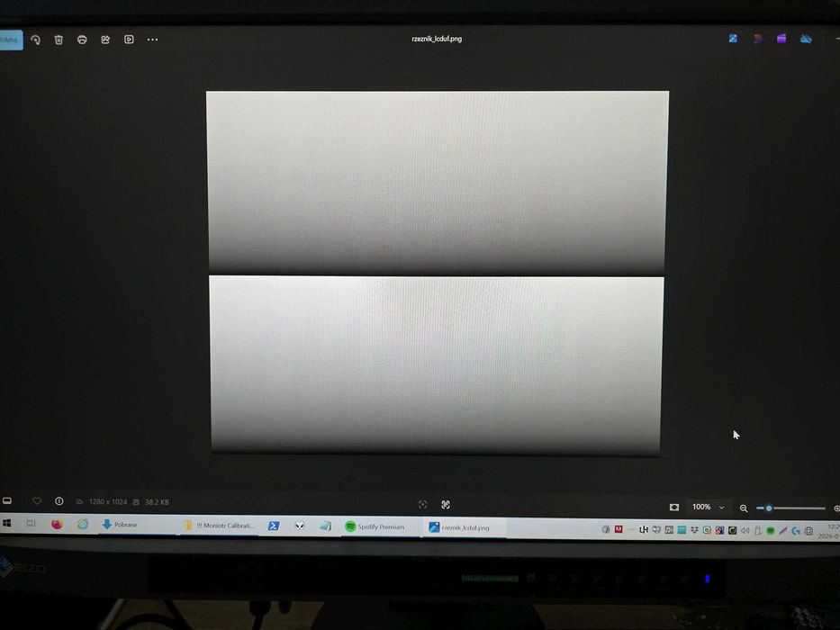Zoom out with the magnifier minus icon

[744, 508]
